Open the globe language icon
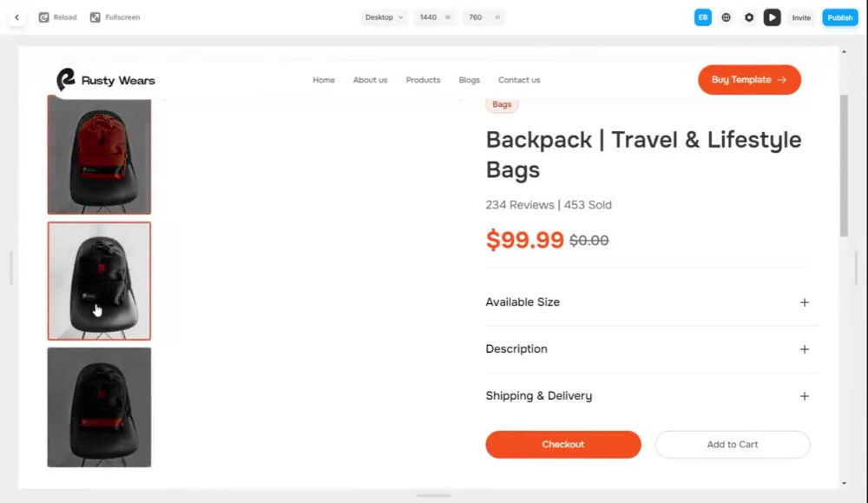The height and width of the screenshot is (503, 868). tap(726, 17)
